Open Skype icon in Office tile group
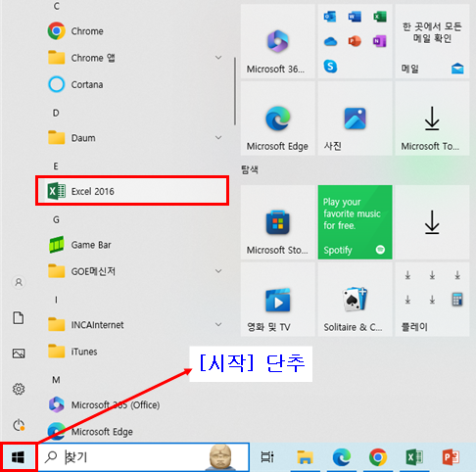 click(330, 67)
